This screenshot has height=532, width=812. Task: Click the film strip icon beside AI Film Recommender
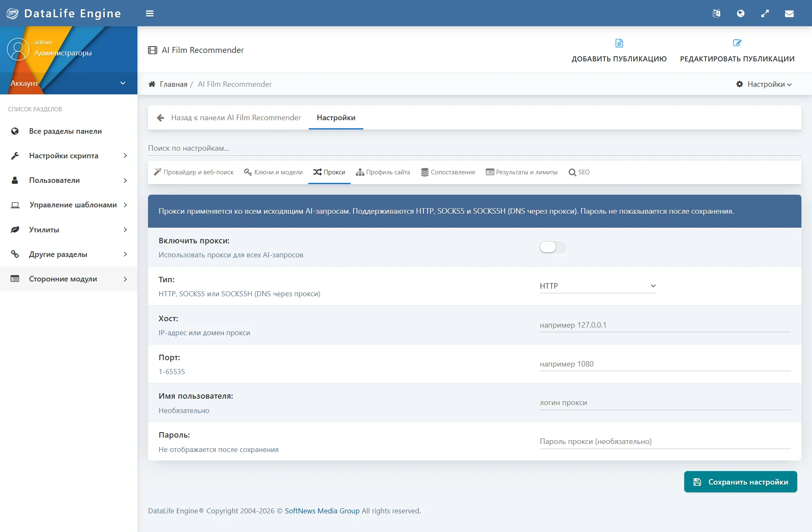[153, 50]
